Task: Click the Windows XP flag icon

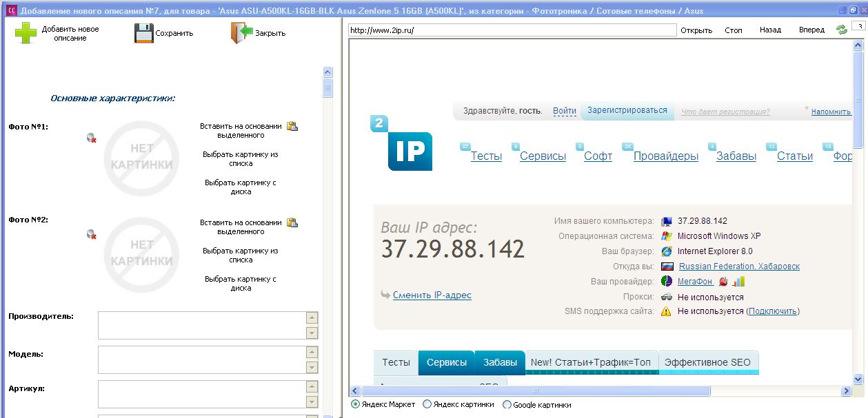Action: (666, 236)
